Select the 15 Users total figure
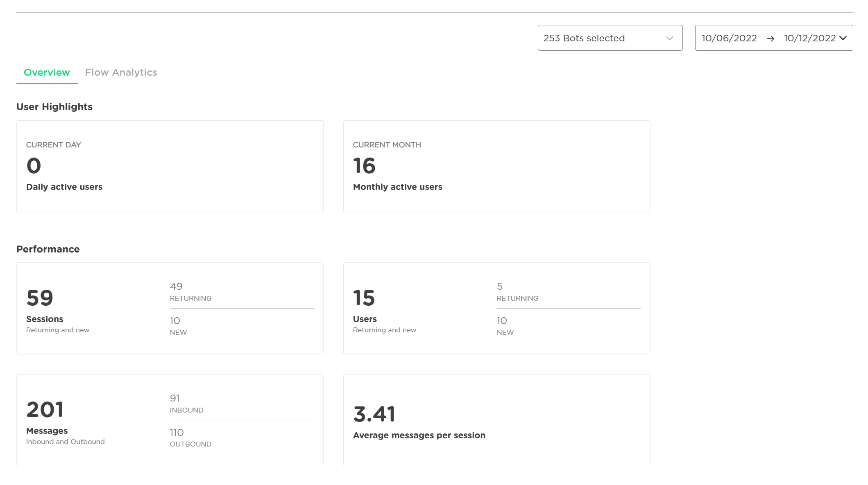The image size is (868, 485). [364, 298]
